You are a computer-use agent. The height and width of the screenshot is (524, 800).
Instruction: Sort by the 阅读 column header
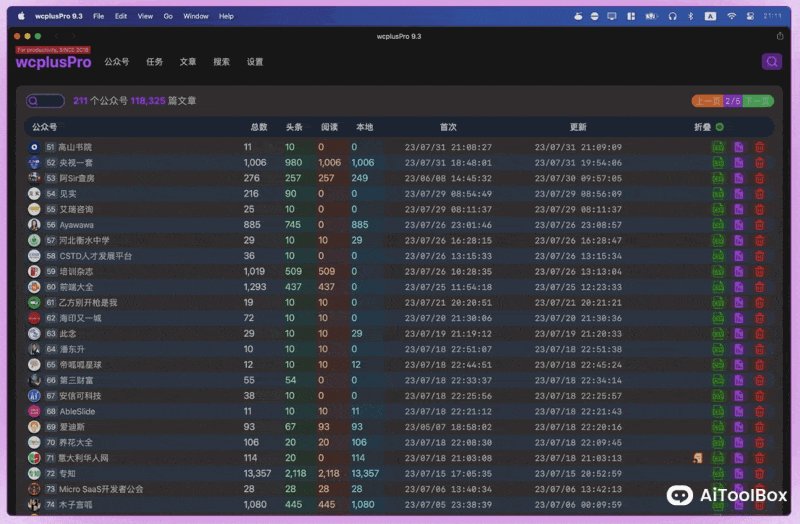(x=330, y=127)
